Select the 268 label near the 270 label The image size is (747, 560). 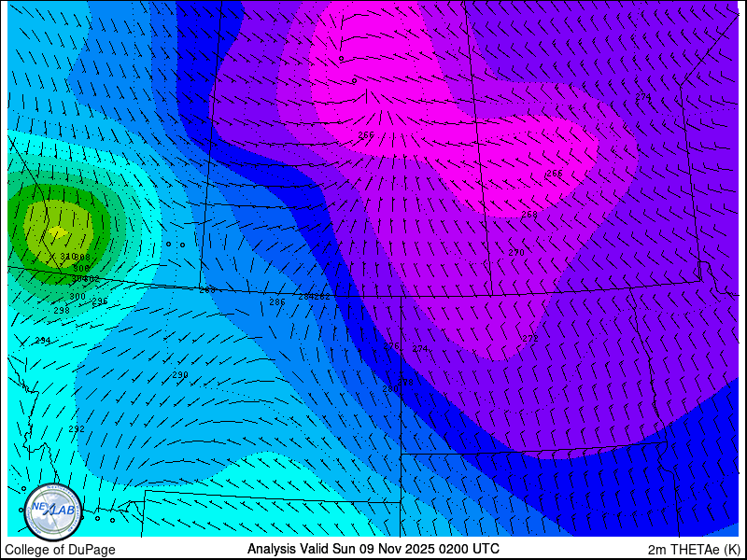529,215
